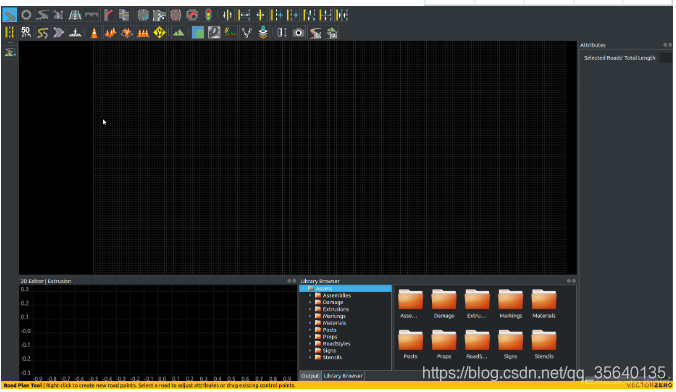Screen dimensions: 676x392
Task: Open the Posts folder thumbnail
Action: pyautogui.click(x=410, y=345)
